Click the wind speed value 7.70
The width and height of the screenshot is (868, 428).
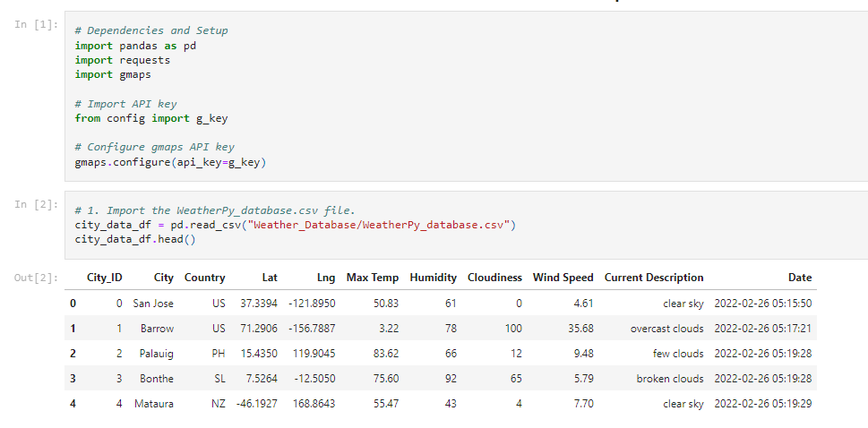point(584,404)
